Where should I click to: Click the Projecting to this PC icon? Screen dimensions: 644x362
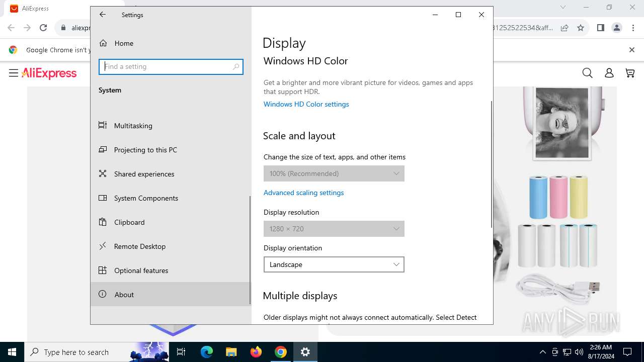tap(103, 149)
